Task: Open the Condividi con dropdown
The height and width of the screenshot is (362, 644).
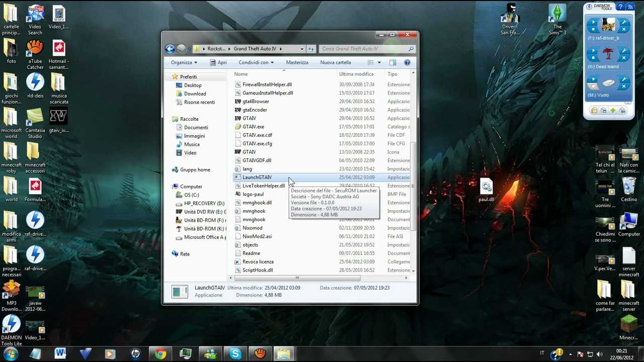Action: pyautogui.click(x=256, y=62)
